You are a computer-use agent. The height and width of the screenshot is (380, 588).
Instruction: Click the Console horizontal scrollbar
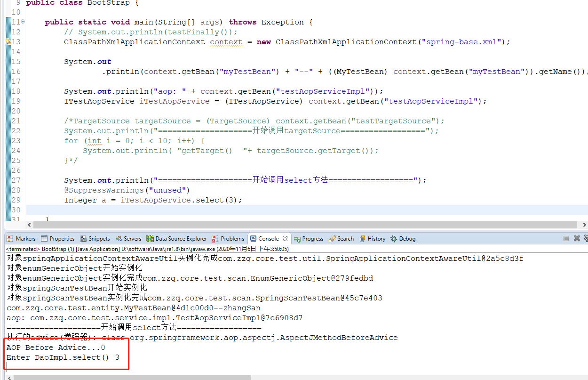132,377
